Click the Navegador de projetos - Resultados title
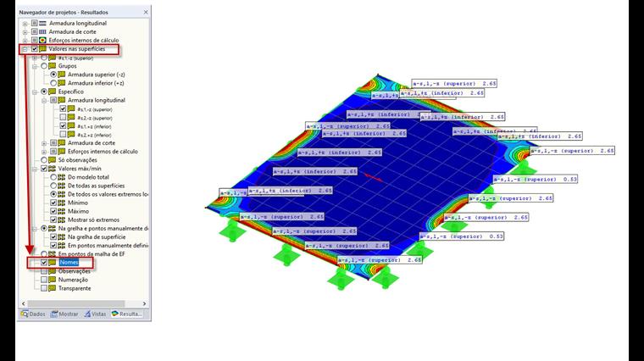 (x=64, y=13)
